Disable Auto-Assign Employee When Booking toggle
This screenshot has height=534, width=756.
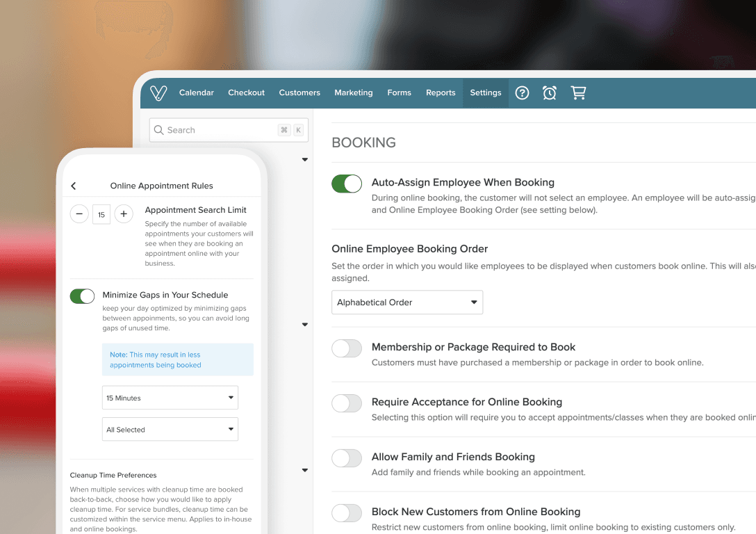[347, 184]
